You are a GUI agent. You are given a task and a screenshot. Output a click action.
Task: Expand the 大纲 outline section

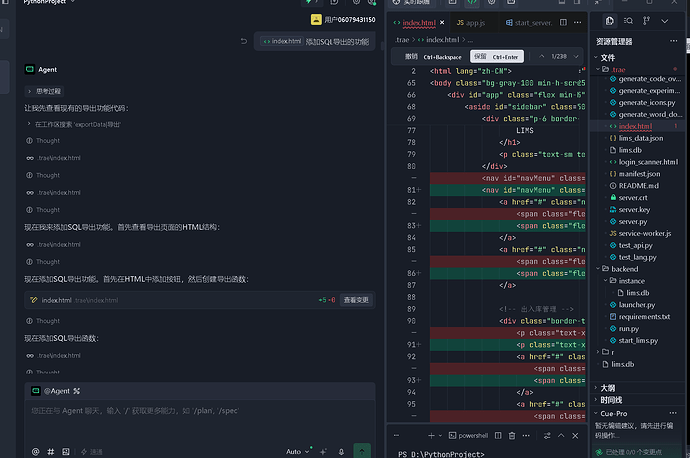pos(607,388)
